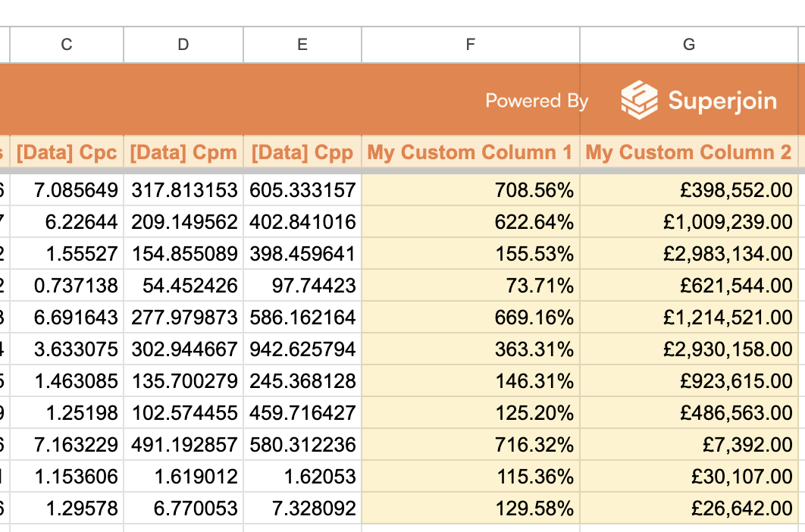Viewport: 805px width, 532px height.
Task: Select the £1,214,521.00 cell
Action: tap(689, 318)
